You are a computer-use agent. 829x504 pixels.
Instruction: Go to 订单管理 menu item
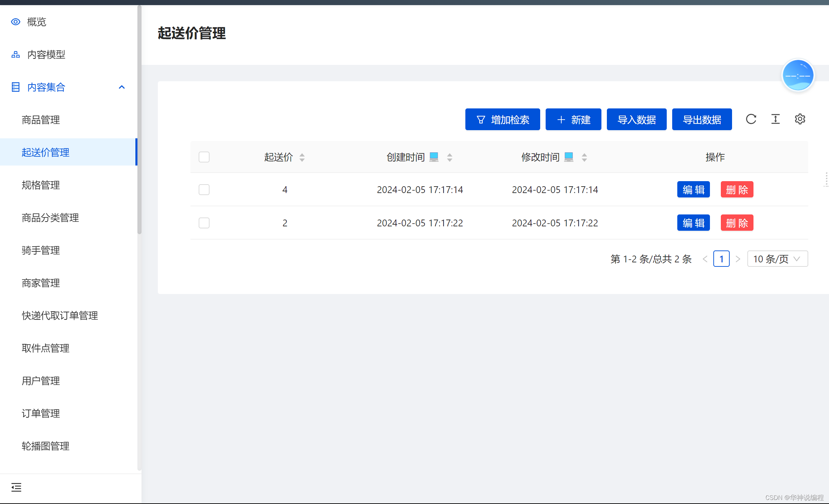pos(41,414)
